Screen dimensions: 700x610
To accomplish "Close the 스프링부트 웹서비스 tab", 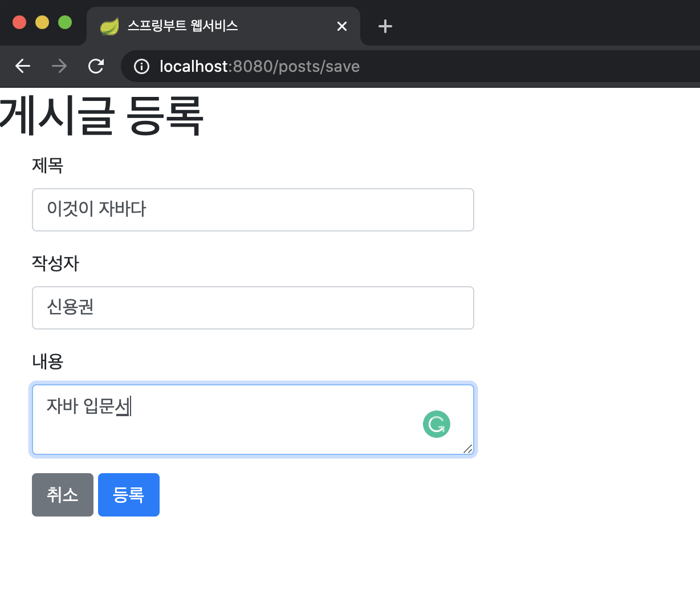I will (341, 26).
